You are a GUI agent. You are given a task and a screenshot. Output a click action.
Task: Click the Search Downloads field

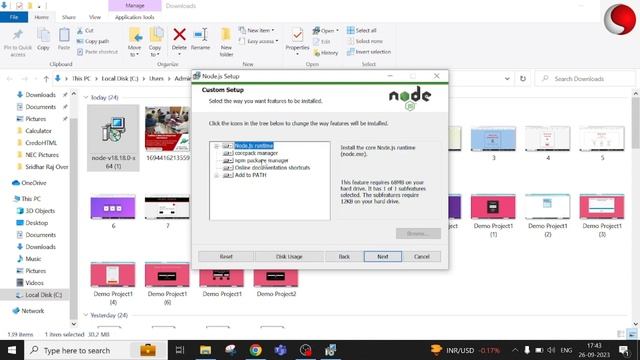coord(584,79)
